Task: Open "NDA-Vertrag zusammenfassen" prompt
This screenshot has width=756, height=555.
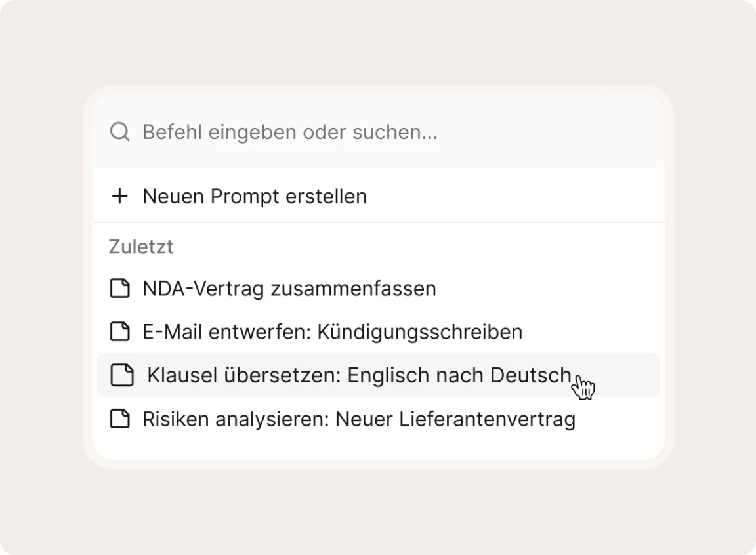Action: pyautogui.click(x=289, y=288)
